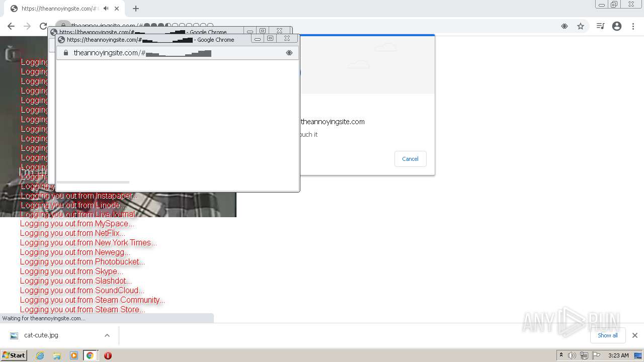Click the diamond-shaped icon in the front popup address bar

[289, 53]
